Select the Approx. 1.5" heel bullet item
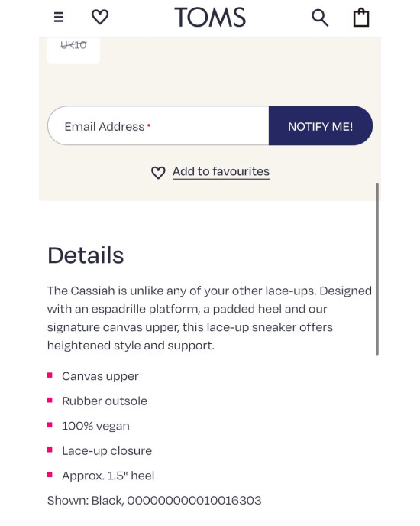 108,476
